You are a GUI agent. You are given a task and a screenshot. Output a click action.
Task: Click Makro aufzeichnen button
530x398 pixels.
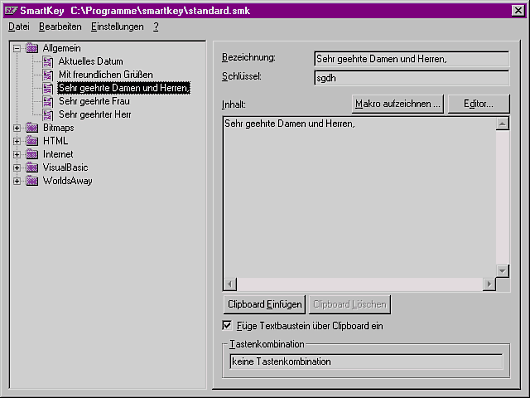pos(398,104)
